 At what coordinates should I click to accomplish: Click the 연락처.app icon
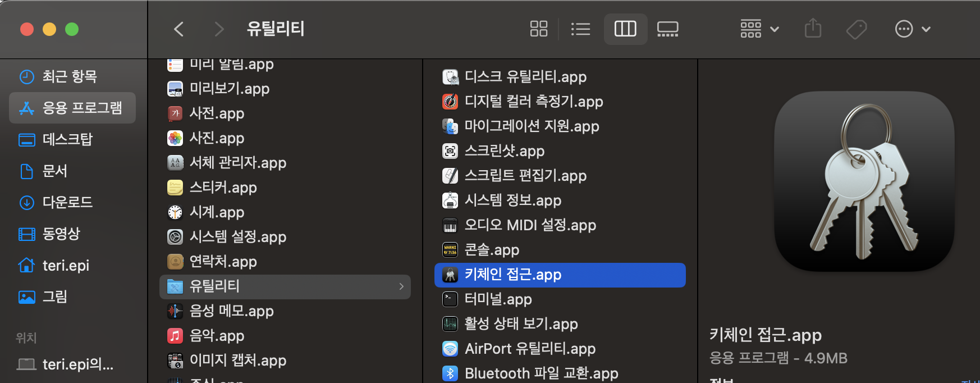175,262
